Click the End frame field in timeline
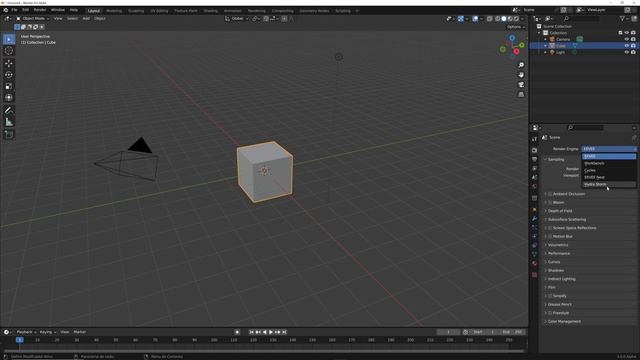640x360 pixels. click(512, 332)
